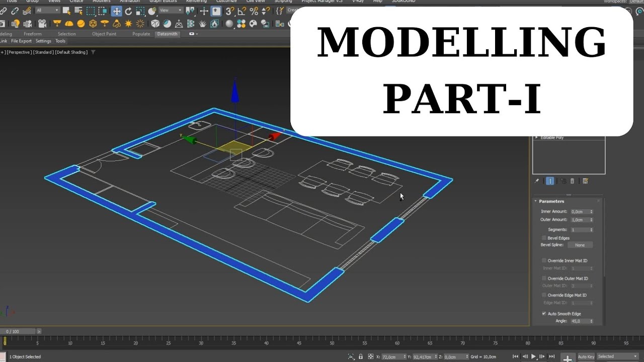This screenshot has width=644, height=362.
Task: Toggle absolute transform type-in icon
Action: pyautogui.click(x=371, y=356)
